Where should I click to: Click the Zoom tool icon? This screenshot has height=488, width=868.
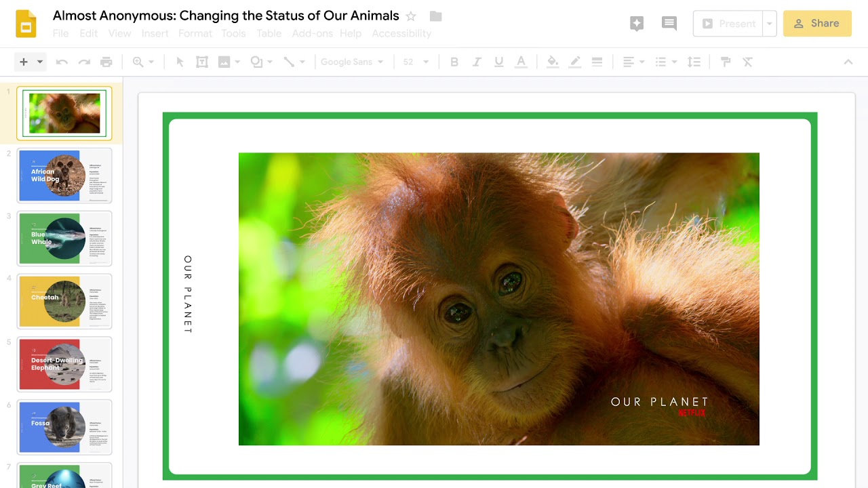138,62
